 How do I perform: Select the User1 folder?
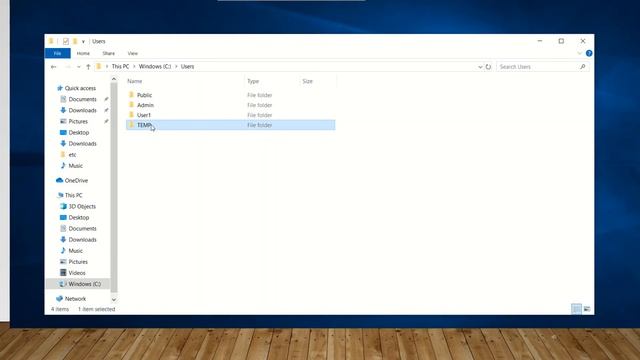pyautogui.click(x=144, y=115)
